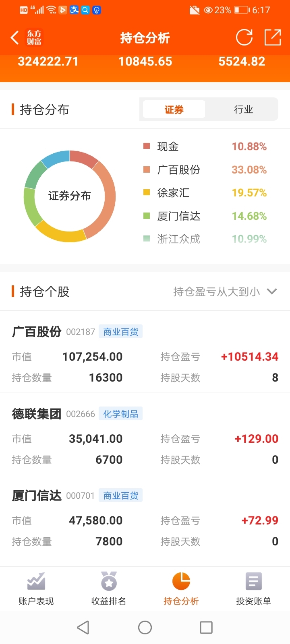Viewport: 290px width, 644px height.
Task: Open 账户表现 tab label
Action: pyautogui.click(x=36, y=601)
